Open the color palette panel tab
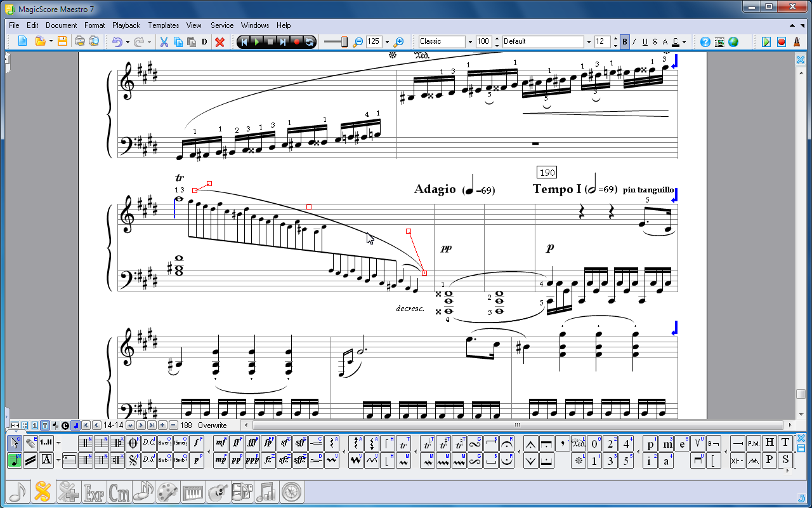The height and width of the screenshot is (508, 812). [167, 491]
